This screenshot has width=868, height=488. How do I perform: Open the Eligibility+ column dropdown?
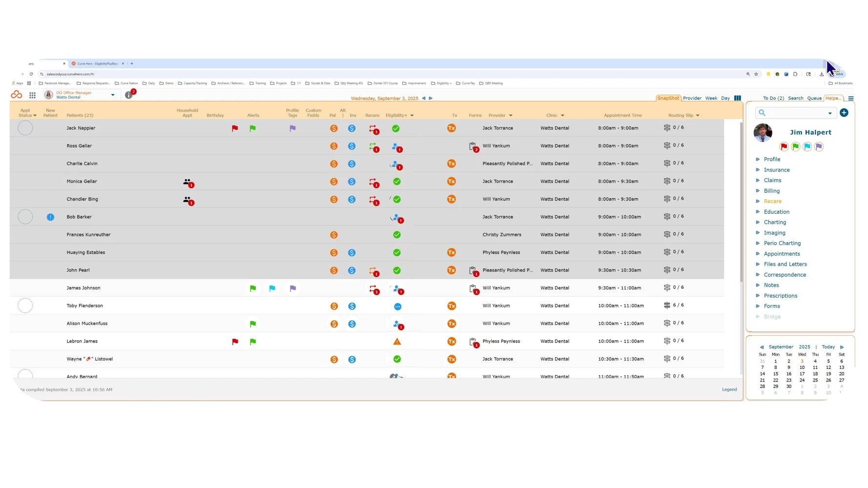click(412, 116)
